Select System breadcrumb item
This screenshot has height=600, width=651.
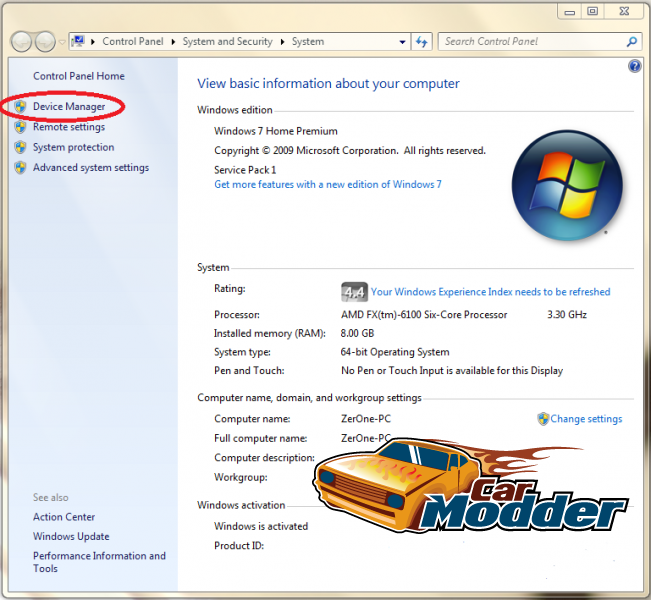[308, 42]
